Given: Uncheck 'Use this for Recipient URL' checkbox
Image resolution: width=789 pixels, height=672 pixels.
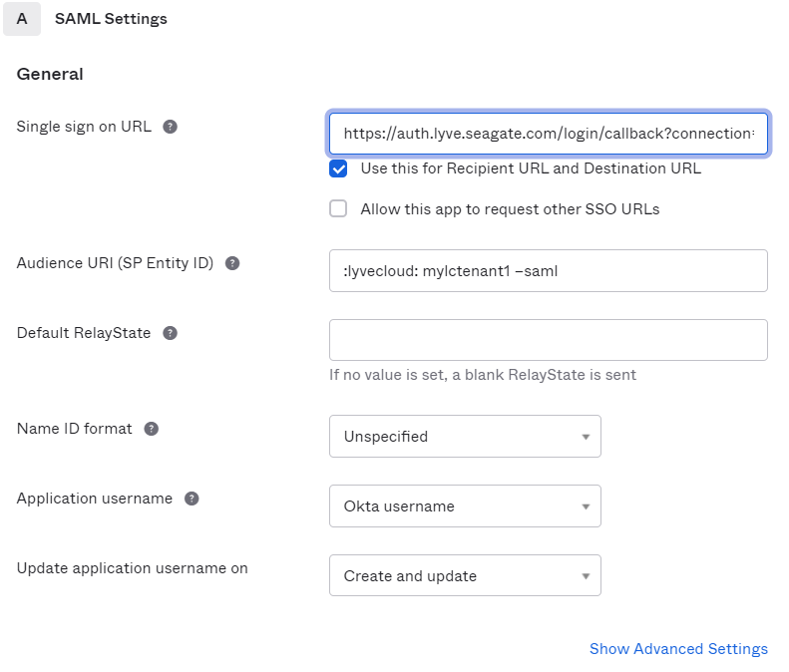Looking at the screenshot, I should [339, 168].
